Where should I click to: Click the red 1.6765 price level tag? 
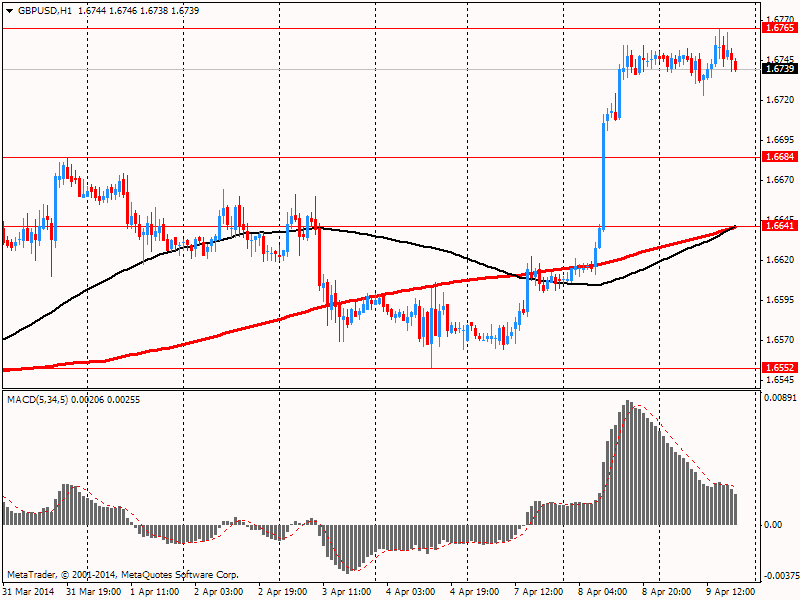point(780,28)
